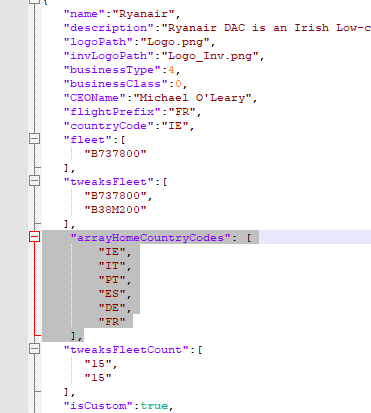The height and width of the screenshot is (413, 371).
Task: Click the isCustom true value
Action: pyautogui.click(x=154, y=406)
